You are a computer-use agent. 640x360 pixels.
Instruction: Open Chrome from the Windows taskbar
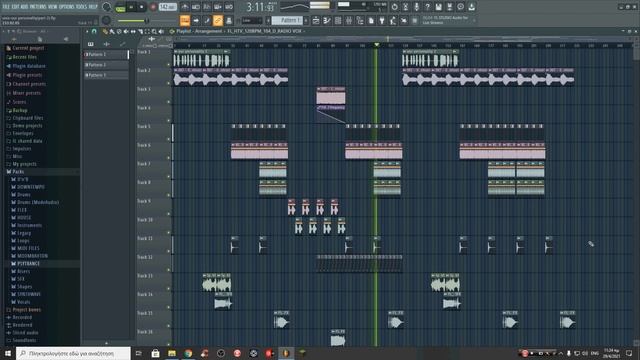[x=188, y=353]
